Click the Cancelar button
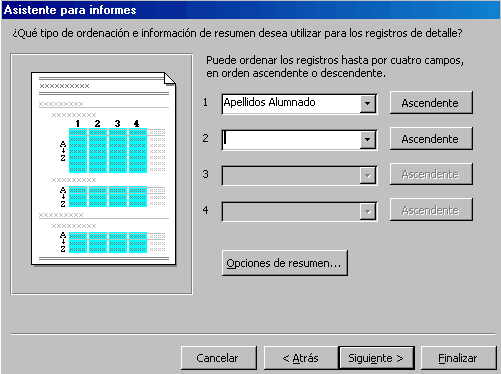 (x=219, y=358)
